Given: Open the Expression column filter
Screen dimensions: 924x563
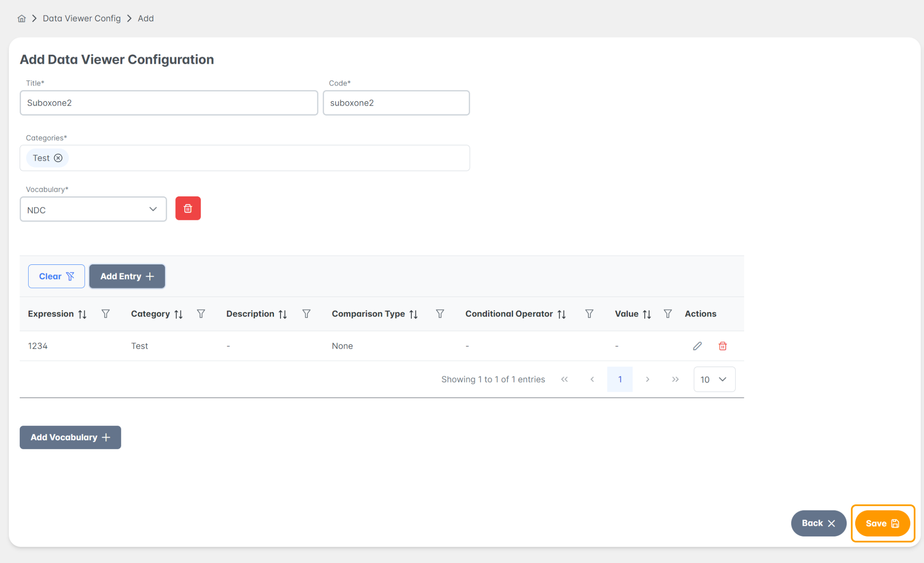Looking at the screenshot, I should [x=106, y=314].
